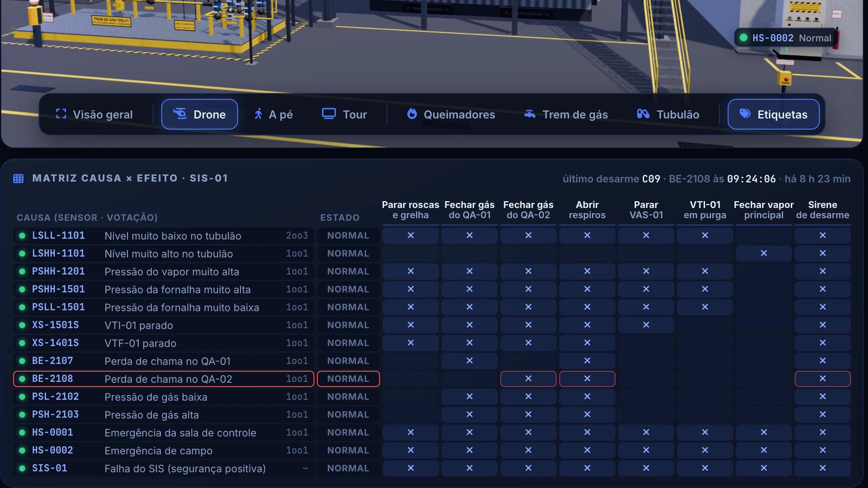868x488 pixels.
Task: Select the BE-2107 sensor tag
Action: tap(52, 361)
